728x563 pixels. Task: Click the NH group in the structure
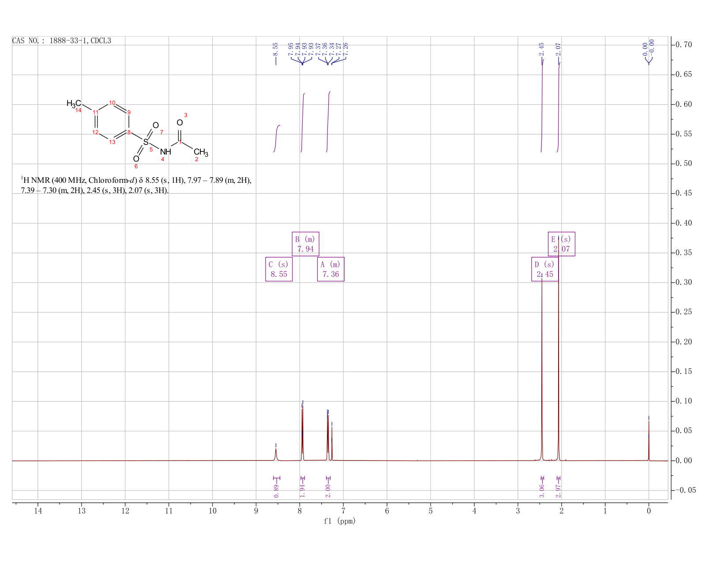pos(165,152)
